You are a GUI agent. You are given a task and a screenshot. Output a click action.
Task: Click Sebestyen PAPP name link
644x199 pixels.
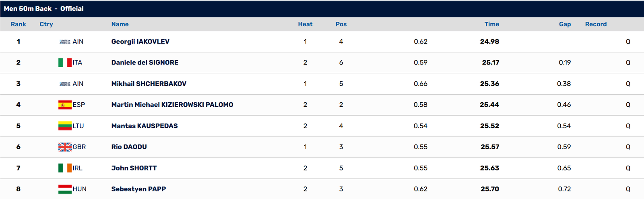138,189
